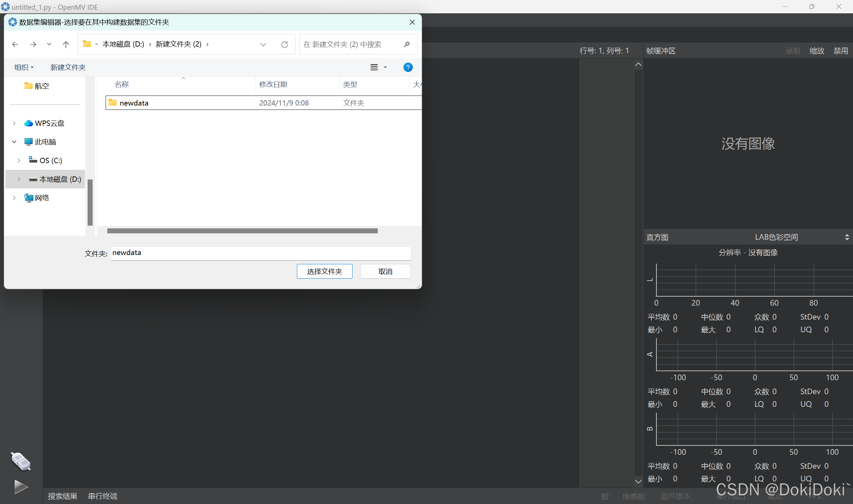Collapse the 此电脑 tree node
Image resolution: width=853 pixels, height=504 pixels.
coord(14,142)
